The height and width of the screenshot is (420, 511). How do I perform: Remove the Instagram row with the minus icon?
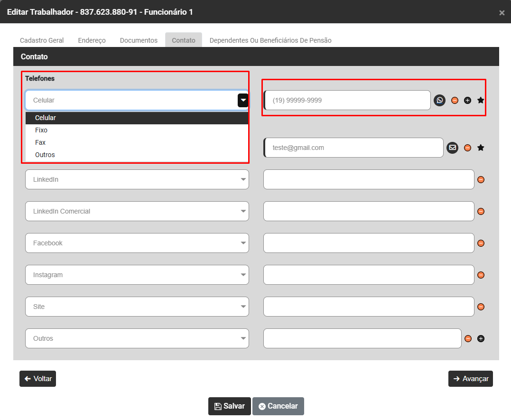point(481,275)
